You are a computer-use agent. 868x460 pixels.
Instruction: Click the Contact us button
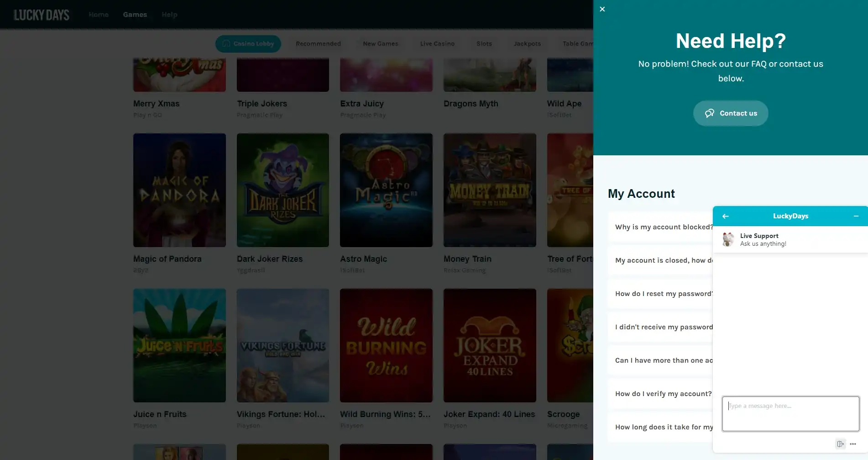coord(730,113)
